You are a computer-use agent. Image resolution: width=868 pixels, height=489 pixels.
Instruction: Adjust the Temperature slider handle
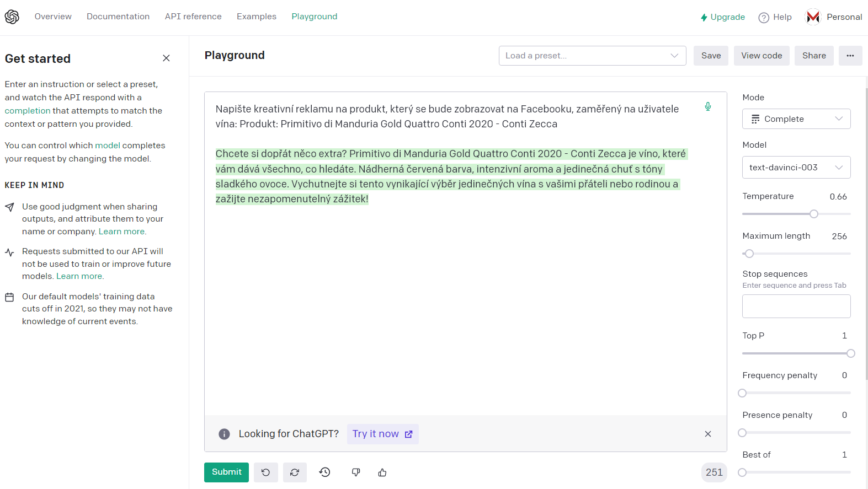[814, 214]
